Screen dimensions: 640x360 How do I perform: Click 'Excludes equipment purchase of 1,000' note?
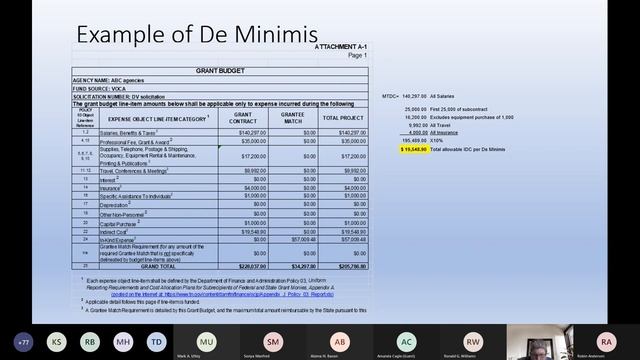point(472,117)
